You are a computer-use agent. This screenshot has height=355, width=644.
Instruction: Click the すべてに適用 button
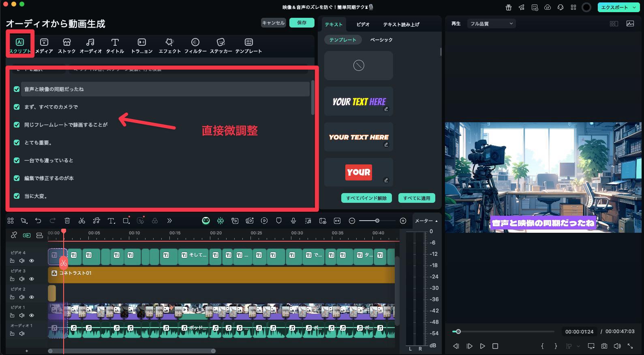click(417, 198)
